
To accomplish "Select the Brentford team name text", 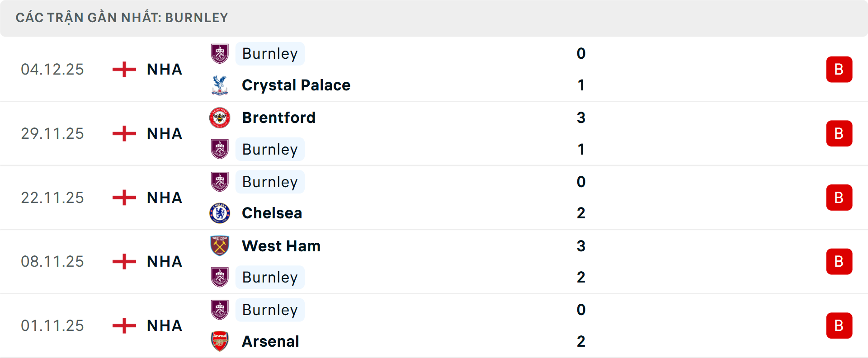I will click(x=278, y=118).
